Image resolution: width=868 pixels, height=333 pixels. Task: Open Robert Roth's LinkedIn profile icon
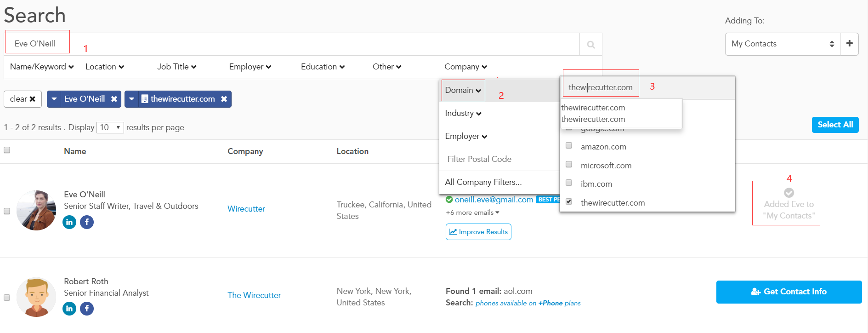(x=69, y=309)
